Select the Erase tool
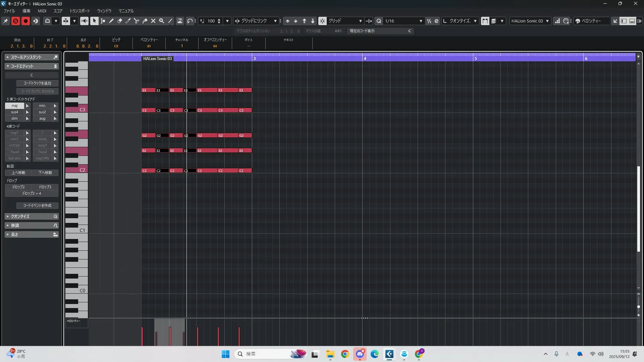The width and height of the screenshot is (644, 362). pyautogui.click(x=120, y=21)
